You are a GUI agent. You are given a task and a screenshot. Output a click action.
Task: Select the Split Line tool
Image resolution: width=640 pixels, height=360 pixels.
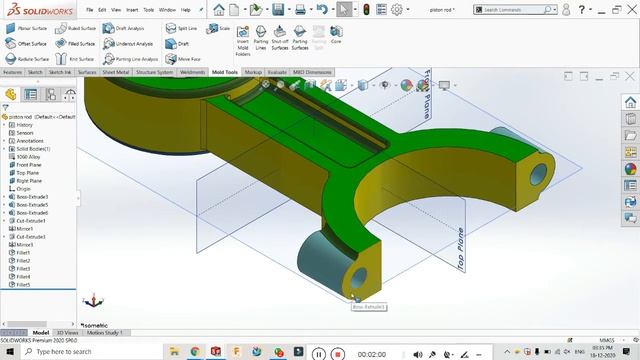point(182,28)
